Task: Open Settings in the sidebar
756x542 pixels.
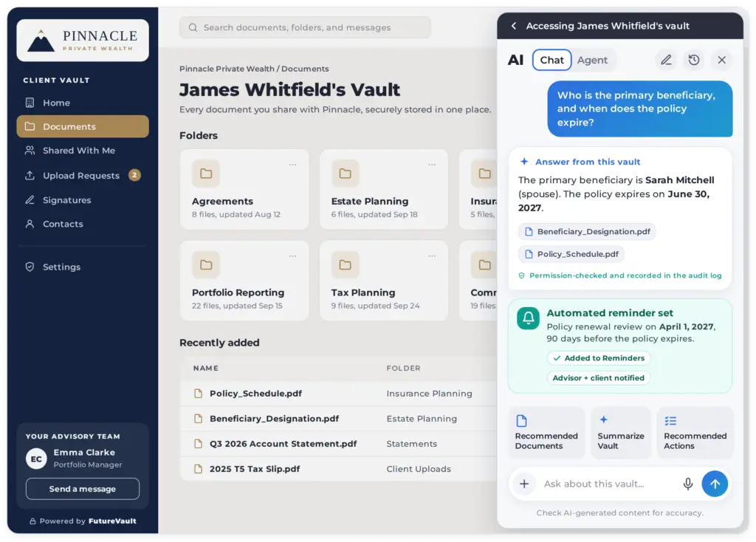Action: pyautogui.click(x=83, y=267)
